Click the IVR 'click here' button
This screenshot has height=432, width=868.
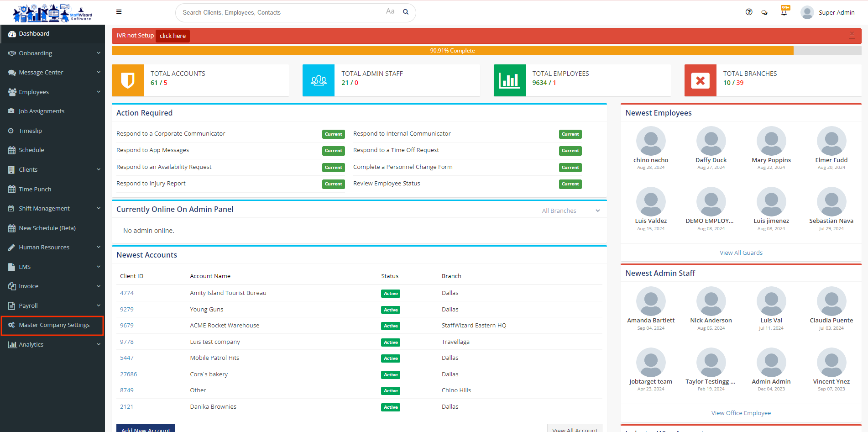tap(173, 36)
